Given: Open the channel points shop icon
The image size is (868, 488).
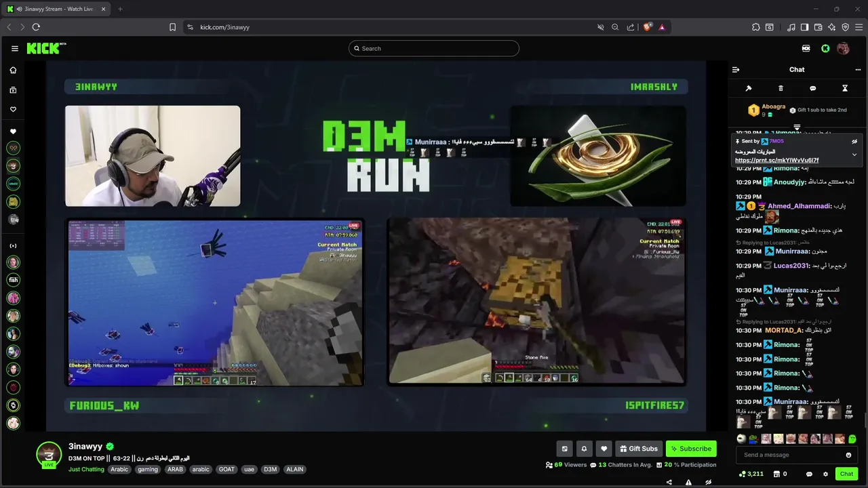Looking at the screenshot, I should [777, 474].
